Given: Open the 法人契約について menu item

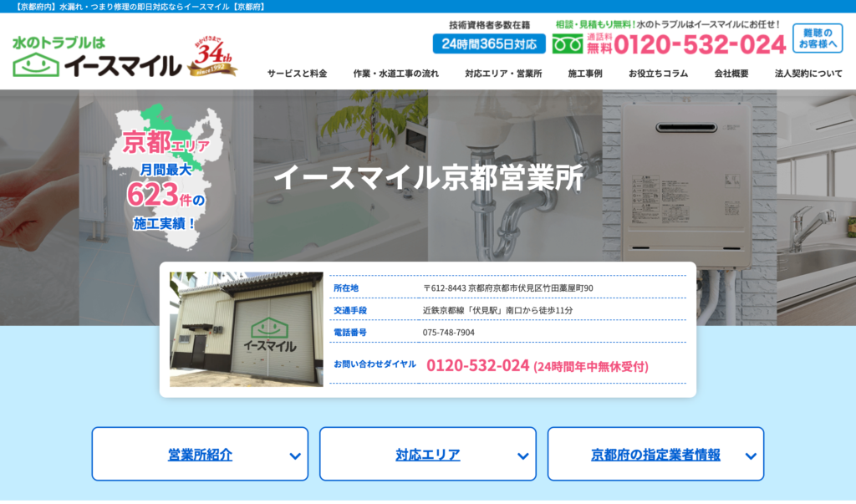Looking at the screenshot, I should (808, 74).
